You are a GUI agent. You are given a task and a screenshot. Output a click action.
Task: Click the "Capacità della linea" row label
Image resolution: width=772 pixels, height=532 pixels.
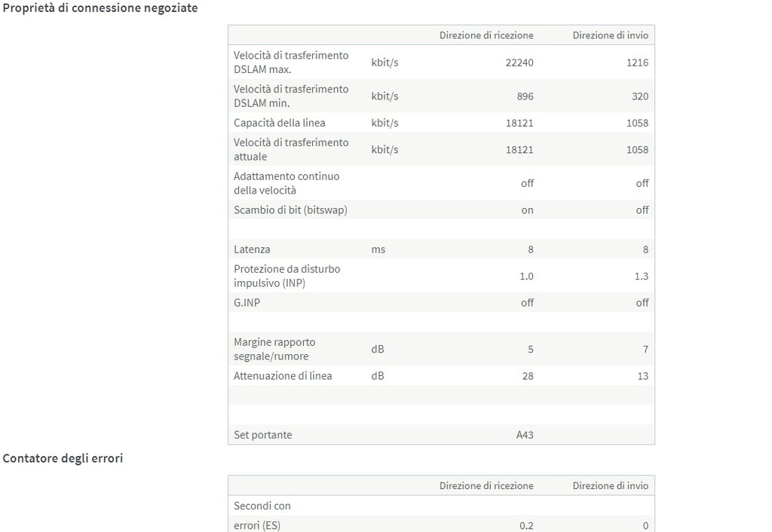click(279, 123)
